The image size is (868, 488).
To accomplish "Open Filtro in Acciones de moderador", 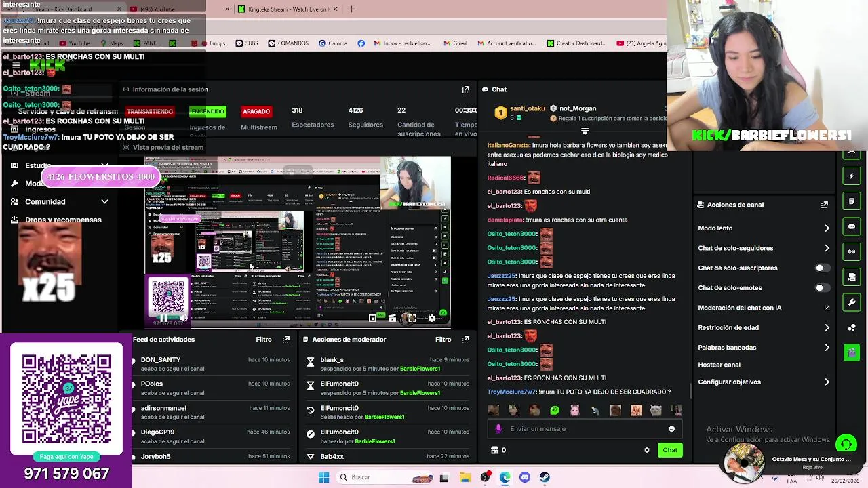I will pyautogui.click(x=443, y=340).
